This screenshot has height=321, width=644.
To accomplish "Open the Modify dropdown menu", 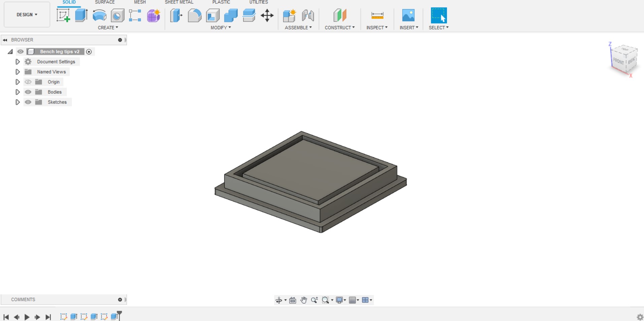I will click(x=221, y=28).
